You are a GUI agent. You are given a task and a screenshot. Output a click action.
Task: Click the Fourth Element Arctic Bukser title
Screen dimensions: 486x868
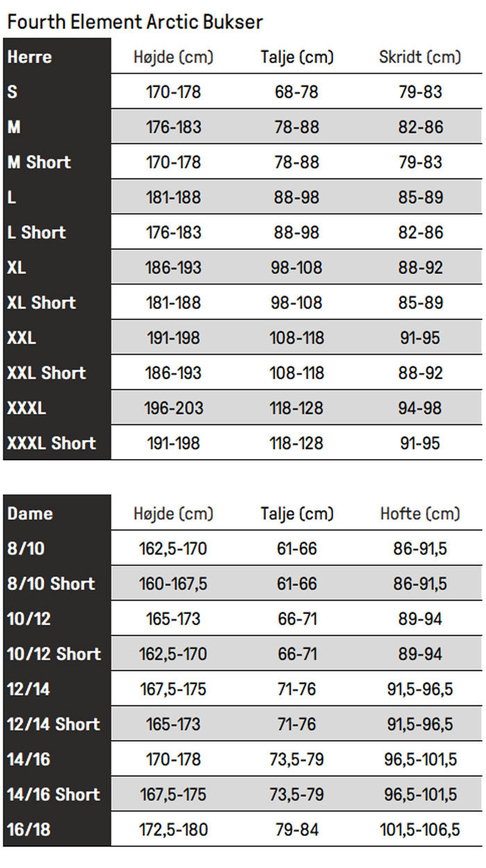coord(135,22)
